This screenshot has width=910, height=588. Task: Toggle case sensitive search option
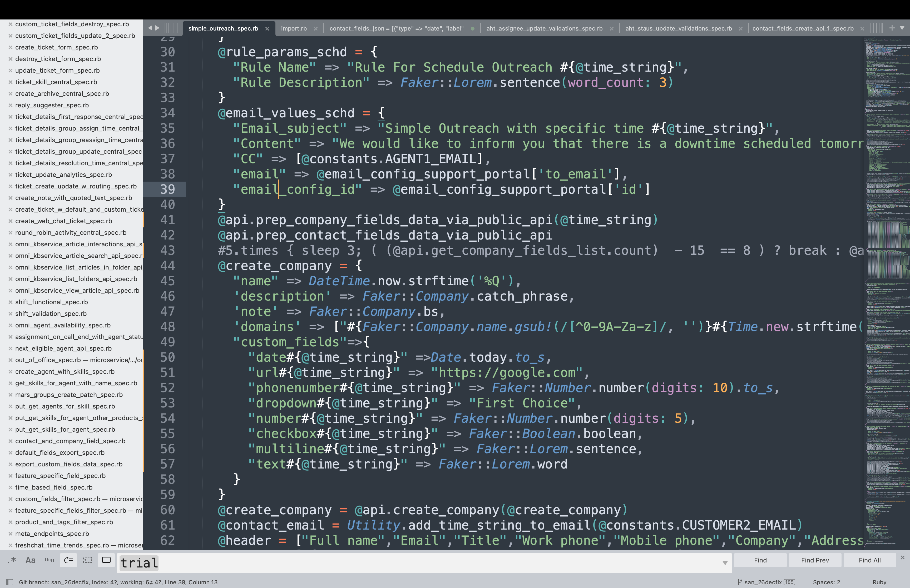click(x=31, y=560)
